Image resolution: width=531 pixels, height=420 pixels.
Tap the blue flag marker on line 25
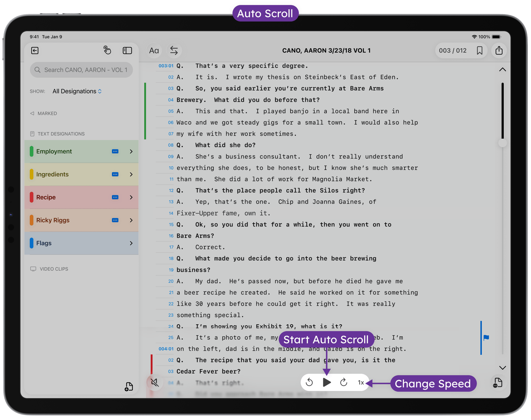coord(486,338)
